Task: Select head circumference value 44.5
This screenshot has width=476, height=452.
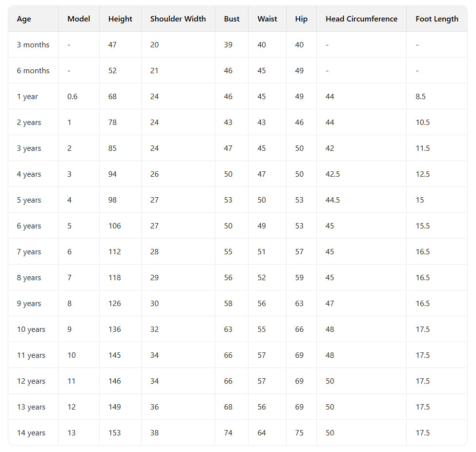Action: [x=333, y=200]
